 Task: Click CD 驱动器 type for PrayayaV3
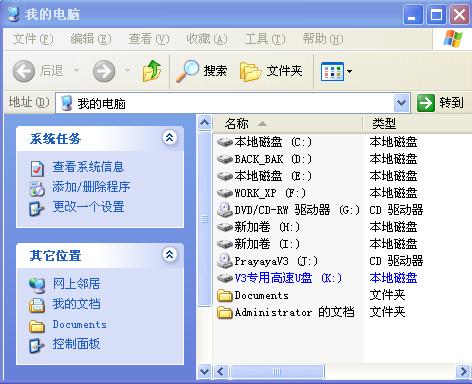[396, 261]
